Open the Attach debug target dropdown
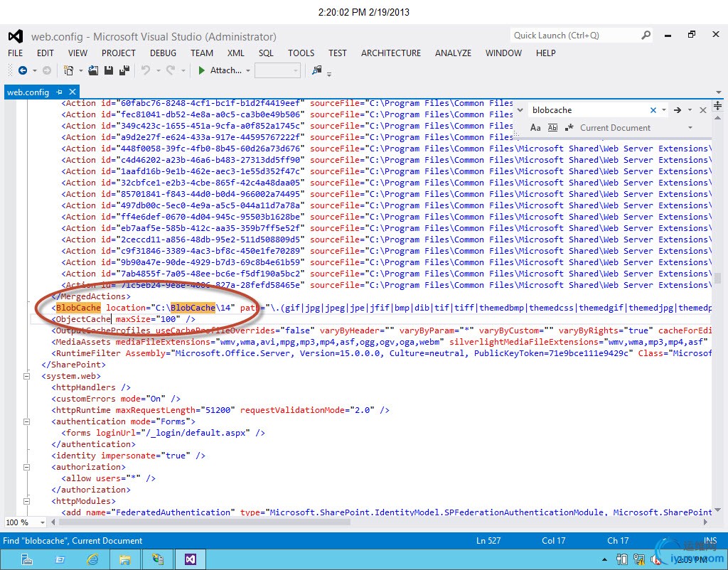The image size is (728, 570). point(248,70)
